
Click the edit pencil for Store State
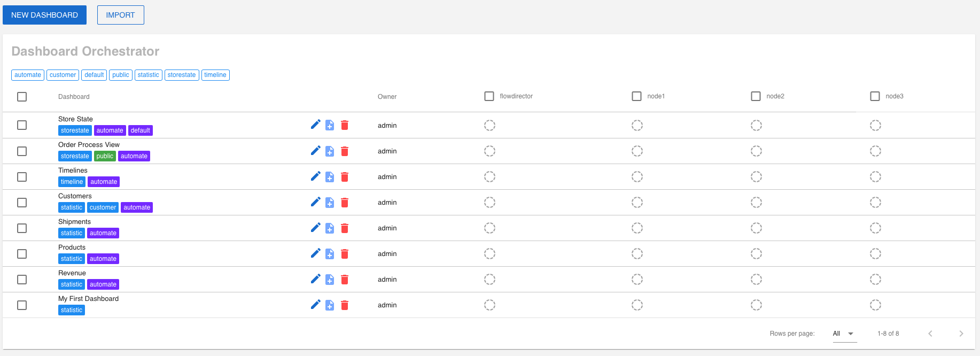(315, 125)
